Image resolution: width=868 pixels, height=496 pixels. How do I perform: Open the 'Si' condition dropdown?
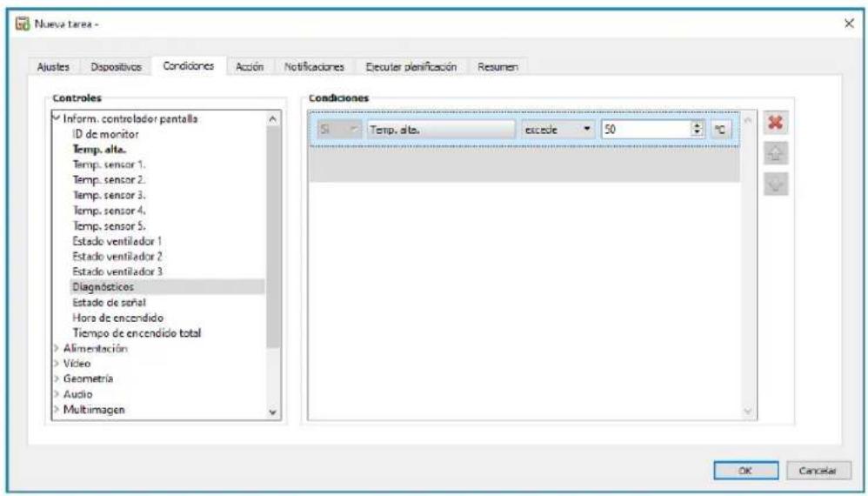[340, 130]
